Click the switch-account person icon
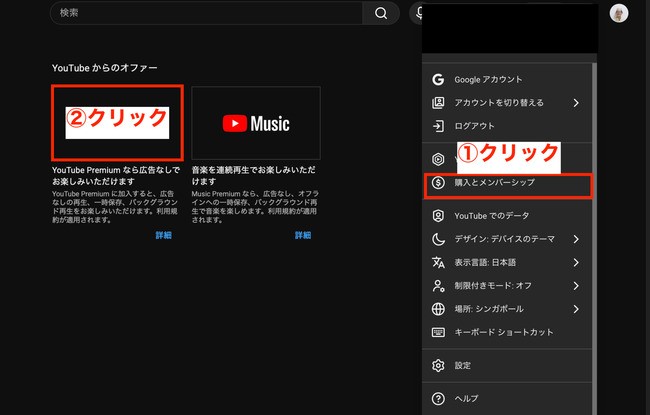This screenshot has height=415, width=650. point(438,103)
